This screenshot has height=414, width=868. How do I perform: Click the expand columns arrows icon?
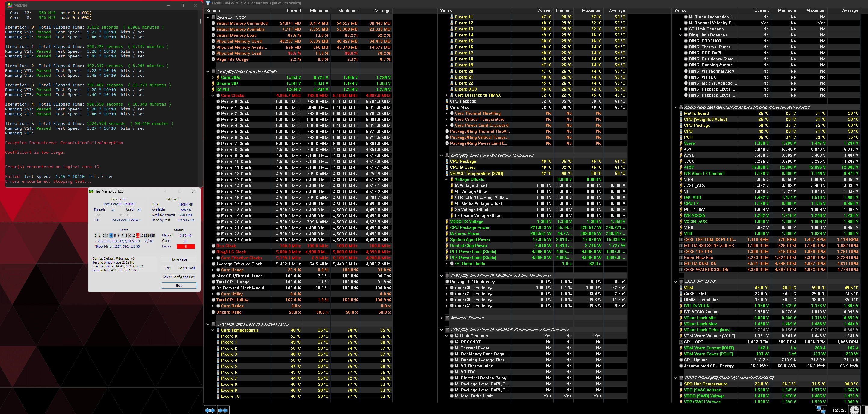210,410
